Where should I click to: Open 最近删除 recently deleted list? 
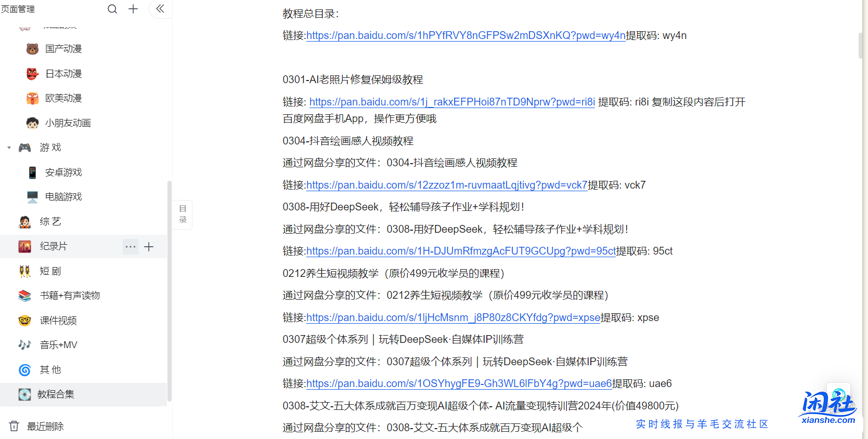(x=45, y=427)
